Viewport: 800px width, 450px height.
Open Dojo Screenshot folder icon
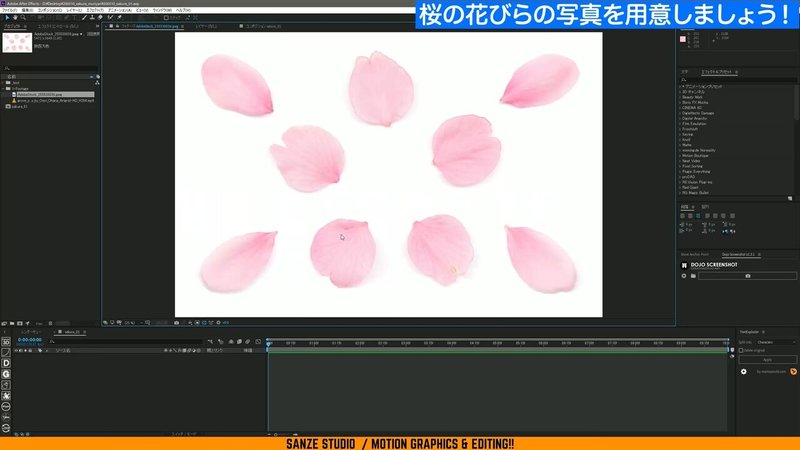click(x=693, y=276)
